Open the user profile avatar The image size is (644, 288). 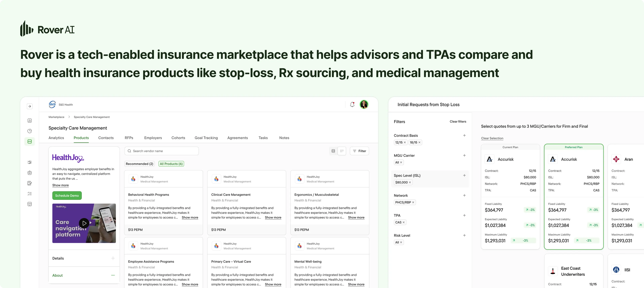click(x=364, y=104)
